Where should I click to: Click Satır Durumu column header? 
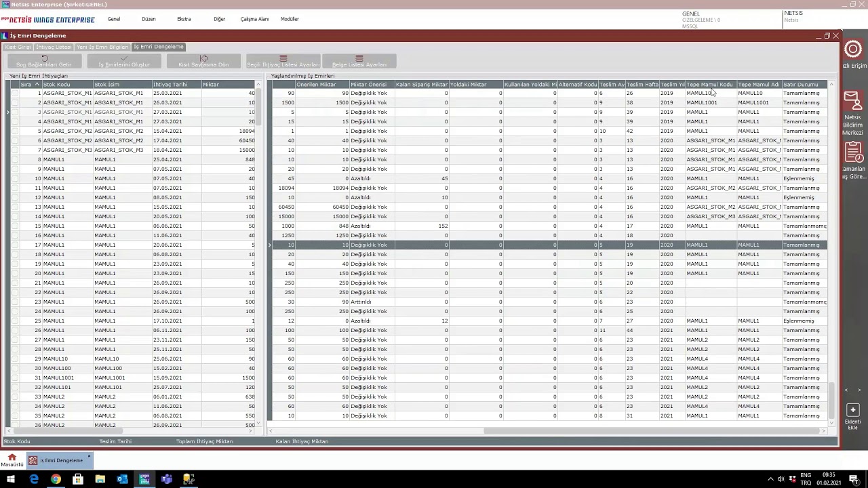tap(805, 84)
